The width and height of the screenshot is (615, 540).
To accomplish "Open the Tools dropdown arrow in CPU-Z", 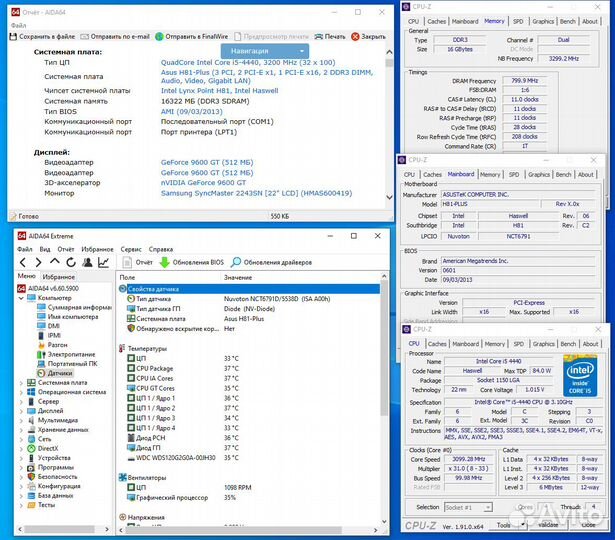I will tap(522, 525).
